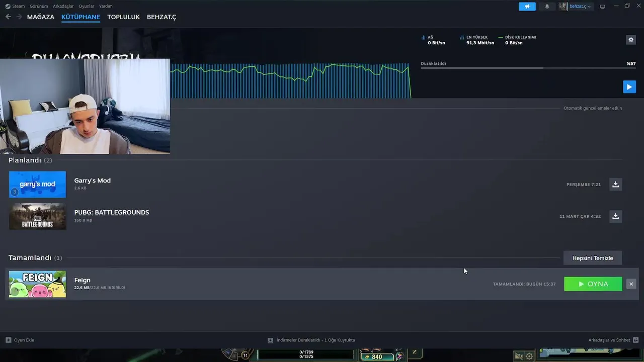This screenshot has width=644, height=362.
Task: Open the notifications bell
Action: point(547,7)
